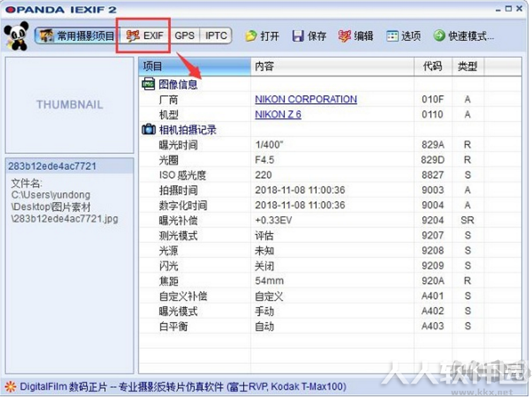Click the floppy disk save icon
532x397 pixels.
point(298,35)
